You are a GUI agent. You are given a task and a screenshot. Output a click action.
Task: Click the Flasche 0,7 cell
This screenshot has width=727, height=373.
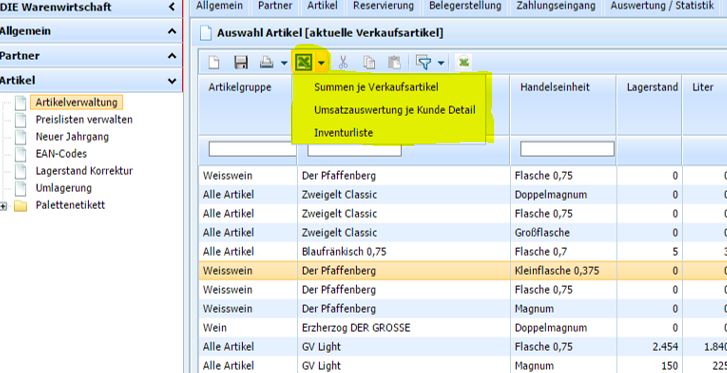click(x=563, y=251)
